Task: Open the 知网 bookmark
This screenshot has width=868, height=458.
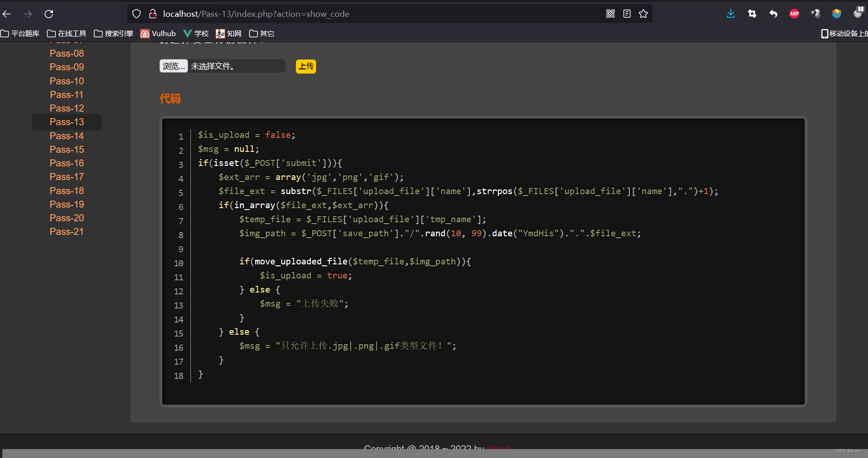Action: click(x=229, y=34)
